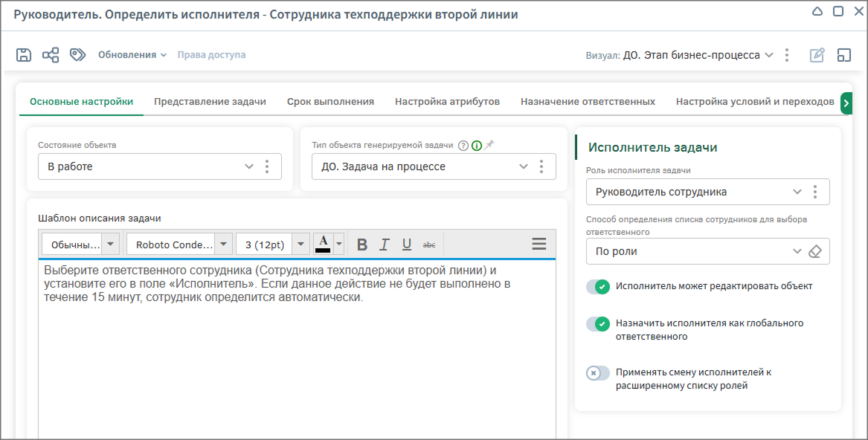Go to Назначение ответственных tab

coord(588,102)
